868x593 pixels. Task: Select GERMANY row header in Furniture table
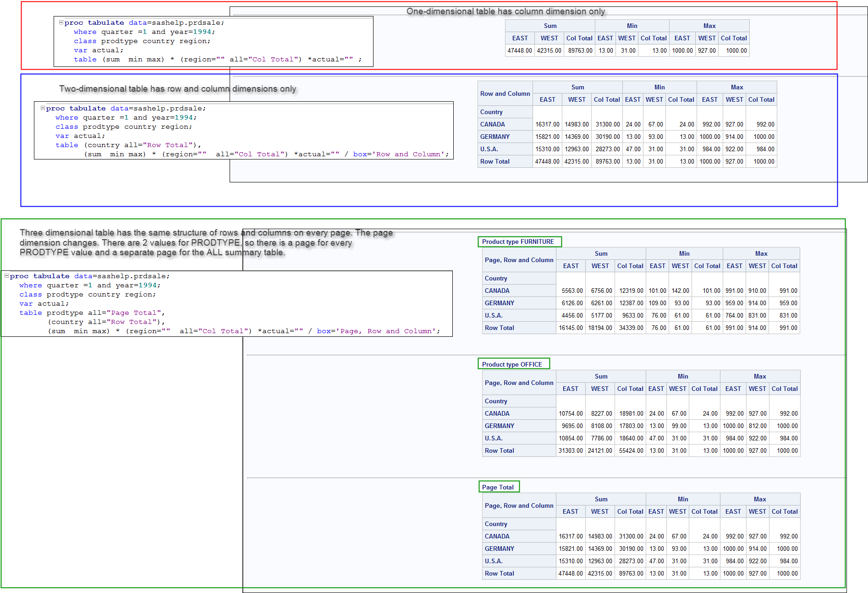[500, 303]
